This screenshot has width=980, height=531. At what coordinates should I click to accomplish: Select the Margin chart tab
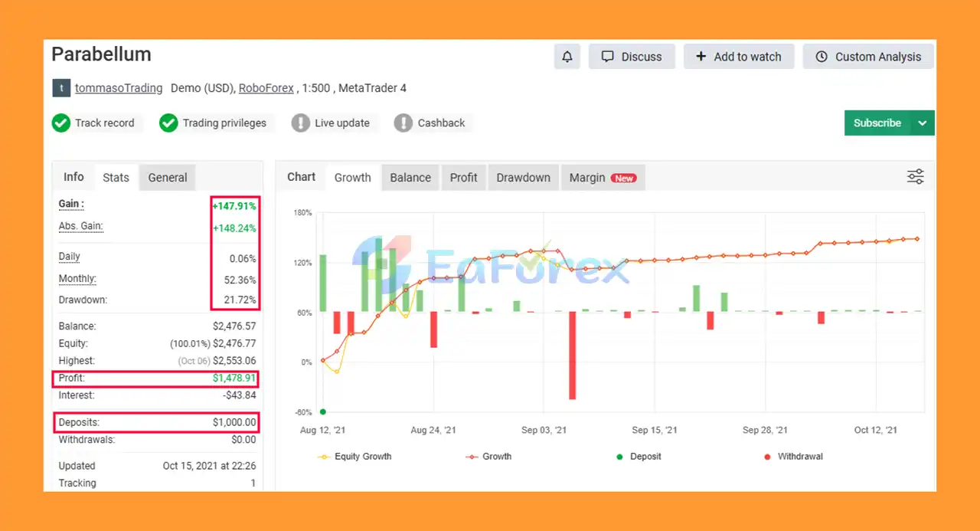pos(603,177)
